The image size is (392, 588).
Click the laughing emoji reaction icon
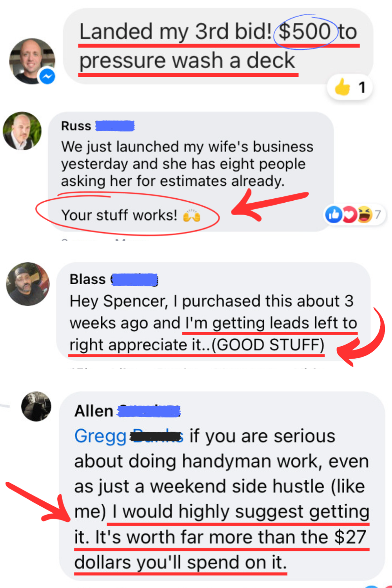tap(364, 214)
